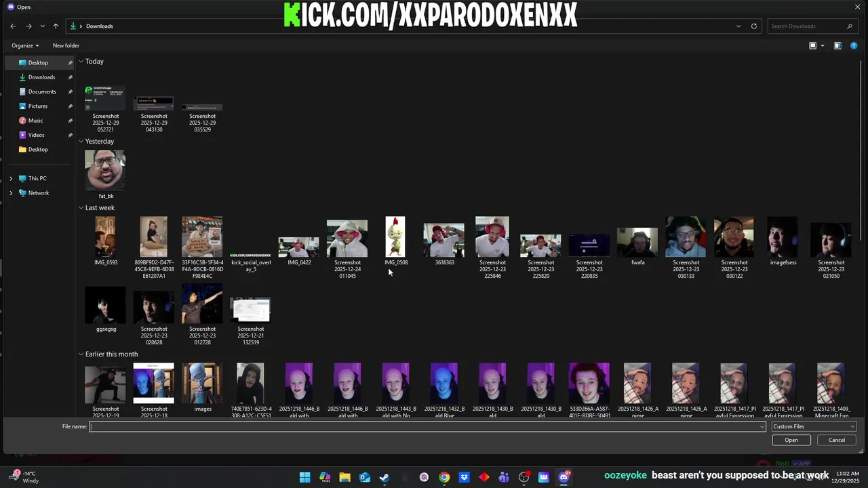This screenshot has height=488, width=868.
Task: Launch Microsoft 365 from taskbar
Action: click(x=325, y=477)
